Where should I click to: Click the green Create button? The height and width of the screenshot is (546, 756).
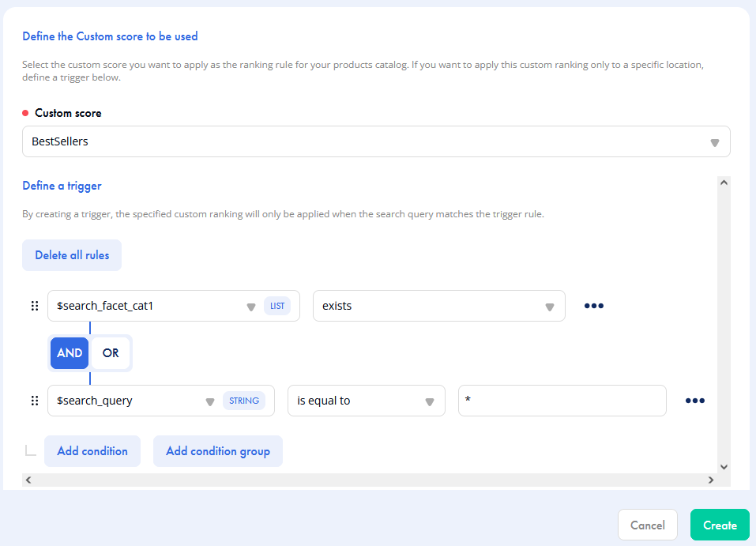[720, 525]
